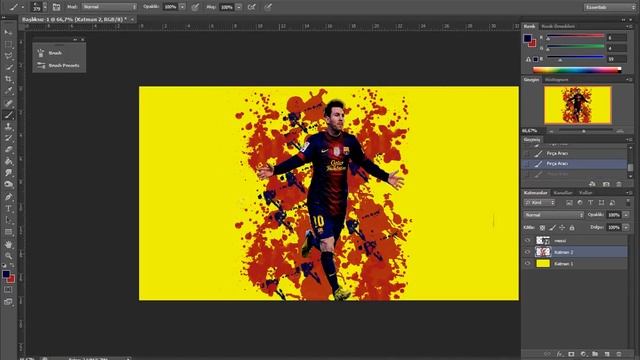Open Brush Presets from floating panel
640x360 pixels.
tap(64, 65)
